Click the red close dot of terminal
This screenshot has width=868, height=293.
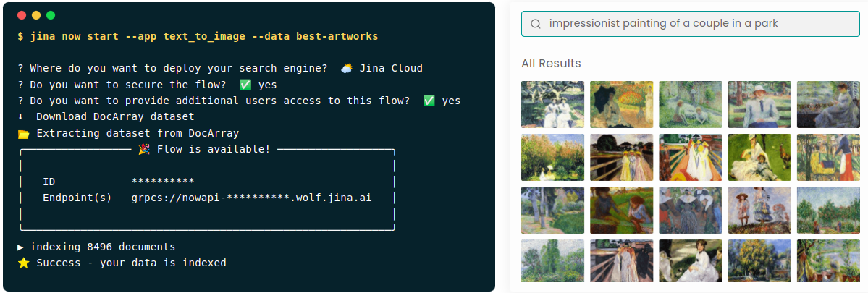[x=22, y=15]
